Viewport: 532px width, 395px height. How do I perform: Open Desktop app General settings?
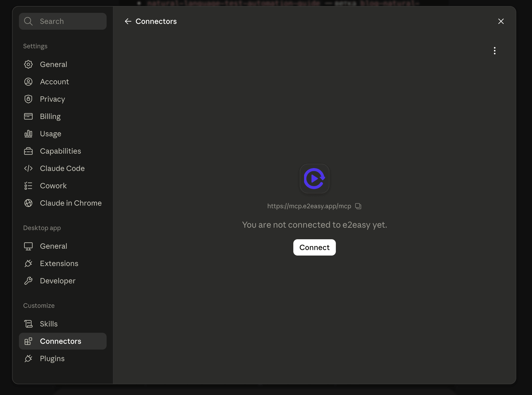tap(63, 246)
